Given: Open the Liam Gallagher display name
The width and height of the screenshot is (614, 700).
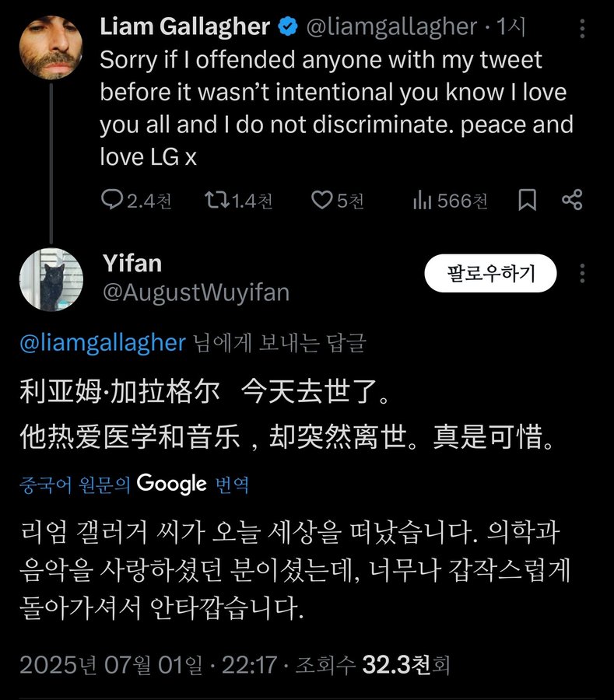Looking at the screenshot, I should click(x=184, y=27).
